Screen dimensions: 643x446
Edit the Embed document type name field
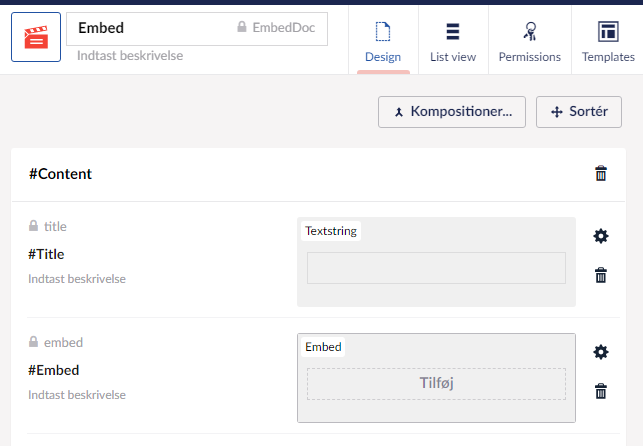150,29
